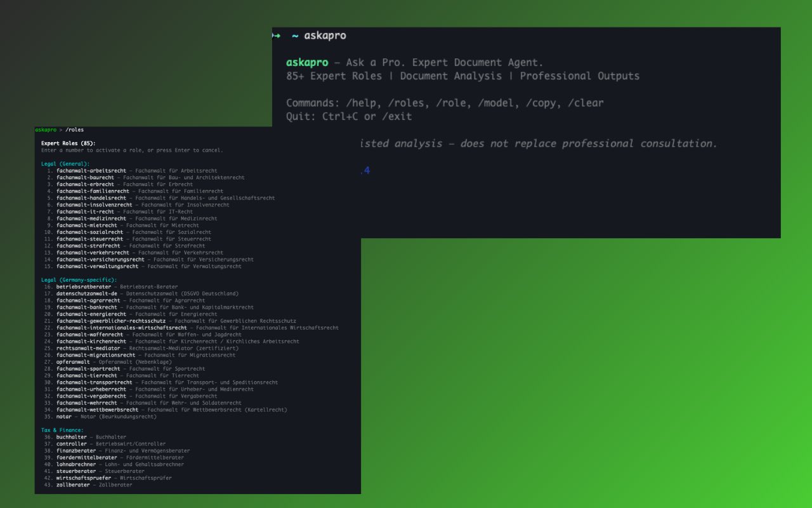Select the buchhalter role row
The height and width of the screenshot is (508, 812).
(x=85, y=438)
